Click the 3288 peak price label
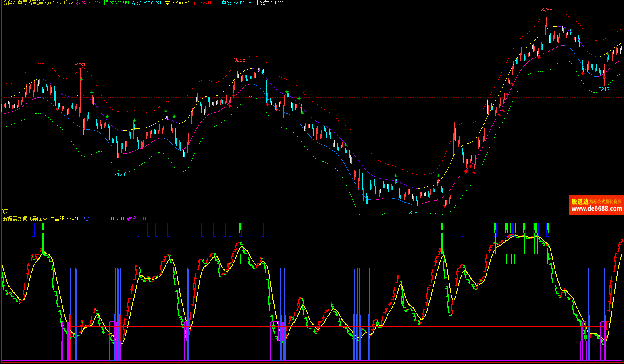624x364 pixels. click(x=547, y=9)
